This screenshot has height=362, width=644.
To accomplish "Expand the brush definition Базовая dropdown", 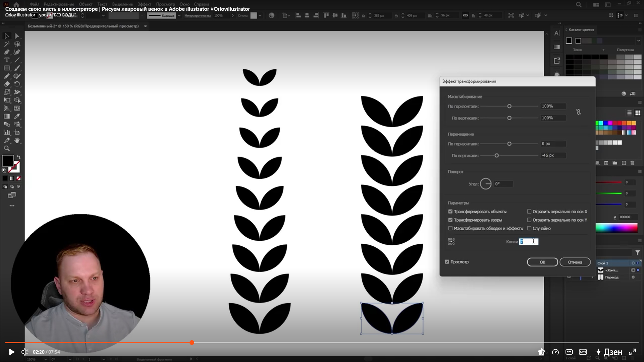I will pos(179,15).
